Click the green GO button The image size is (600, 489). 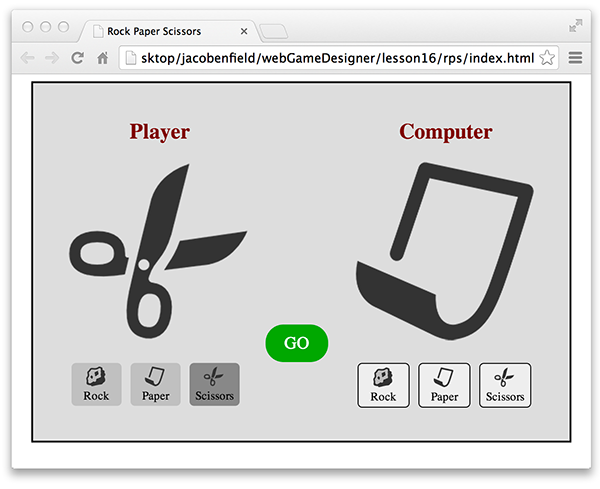[x=297, y=343]
